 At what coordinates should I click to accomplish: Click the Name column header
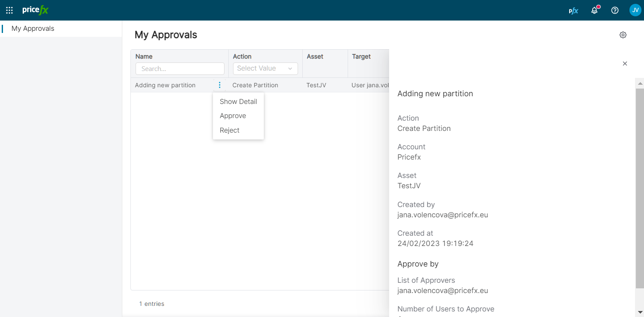click(x=144, y=56)
